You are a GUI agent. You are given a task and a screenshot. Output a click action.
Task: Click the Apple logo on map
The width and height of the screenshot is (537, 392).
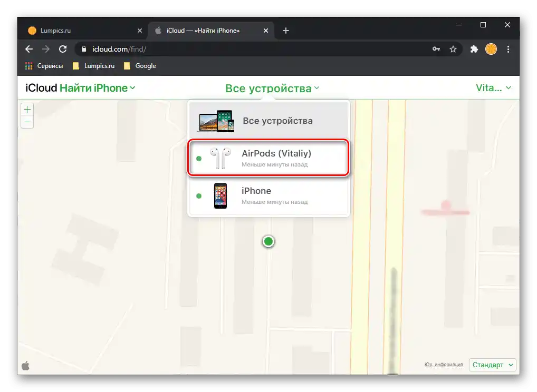26,366
